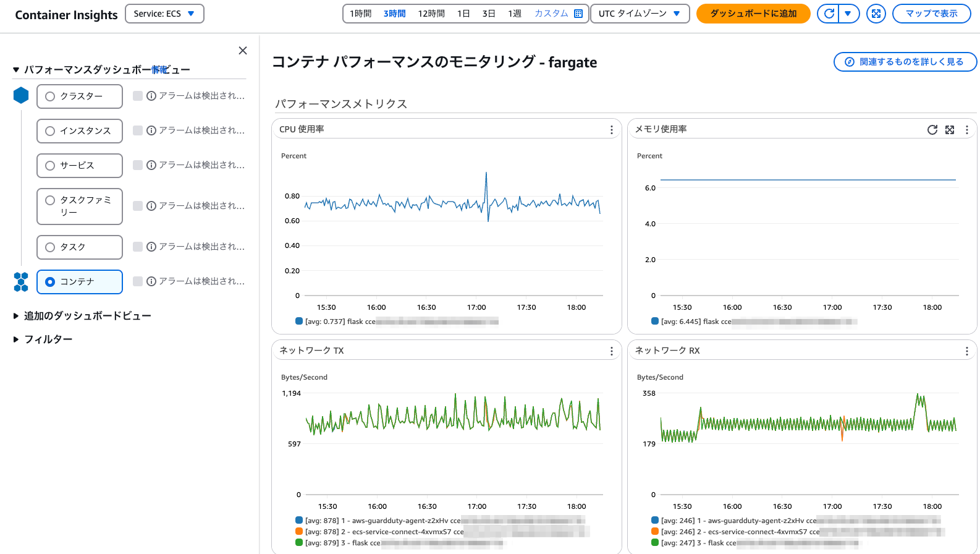Click info icon beside サービス alarm text

click(x=151, y=165)
